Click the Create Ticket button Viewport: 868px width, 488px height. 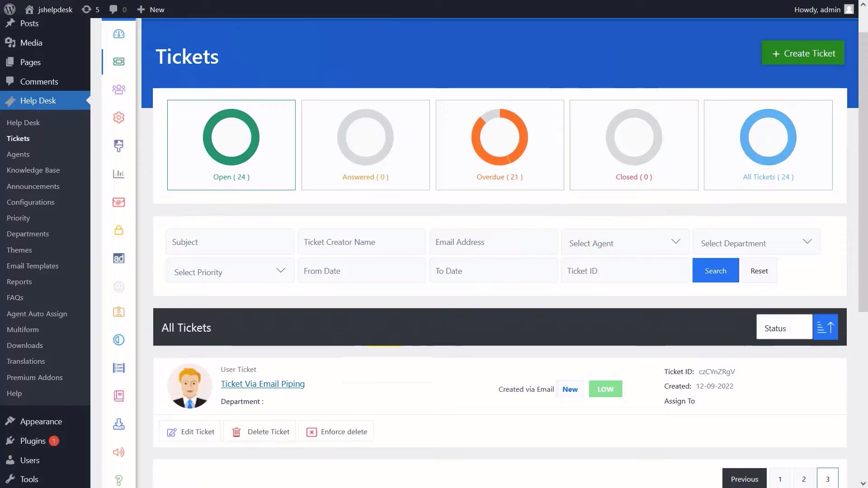[803, 53]
